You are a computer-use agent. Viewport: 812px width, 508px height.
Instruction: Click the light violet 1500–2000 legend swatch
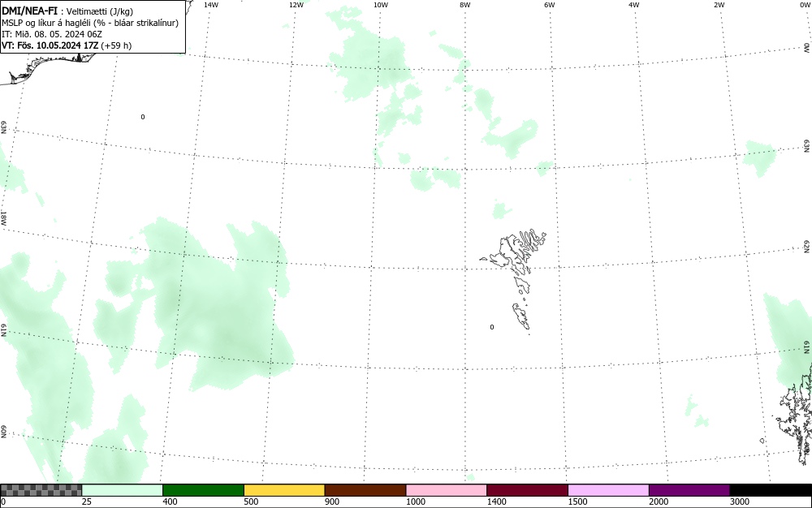coord(608,490)
